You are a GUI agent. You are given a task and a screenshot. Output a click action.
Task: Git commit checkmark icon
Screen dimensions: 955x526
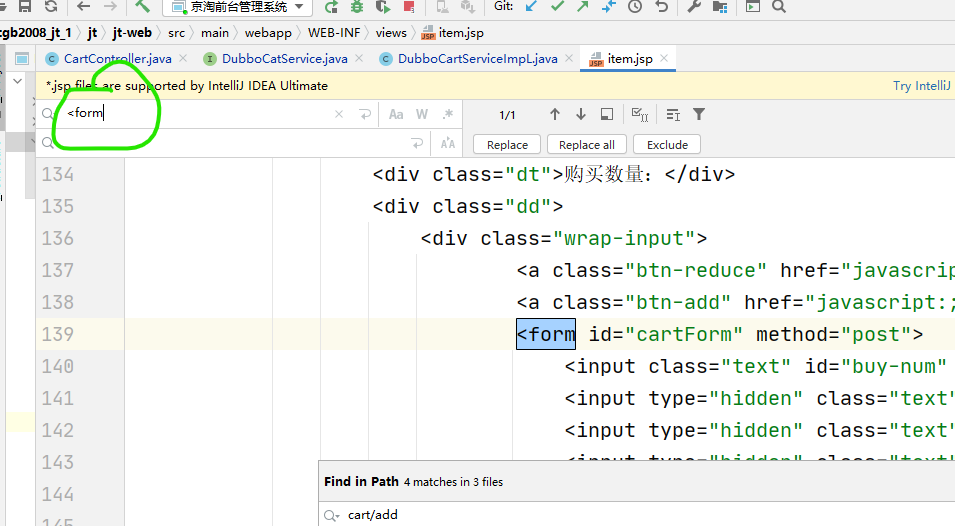(x=557, y=6)
